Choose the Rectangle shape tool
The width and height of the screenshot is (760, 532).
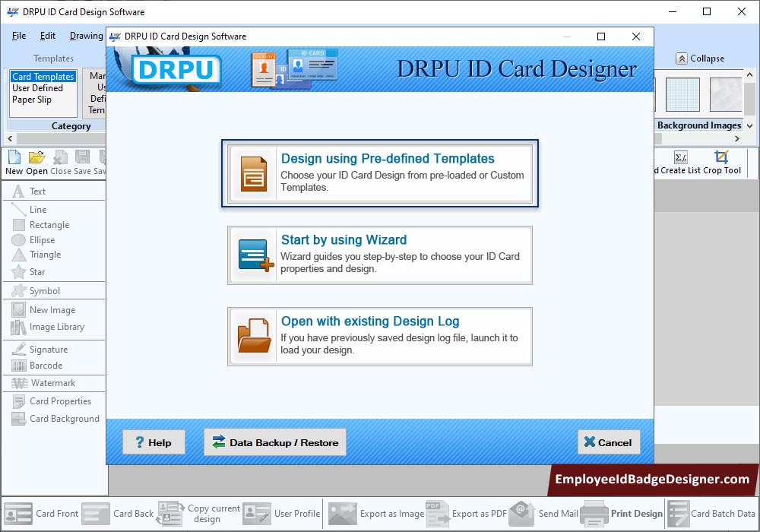(41, 225)
